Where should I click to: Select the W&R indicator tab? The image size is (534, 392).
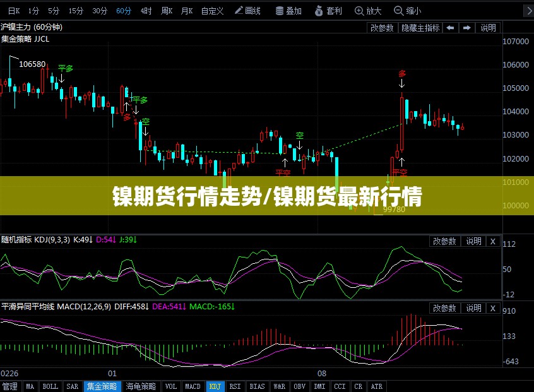click(280, 386)
